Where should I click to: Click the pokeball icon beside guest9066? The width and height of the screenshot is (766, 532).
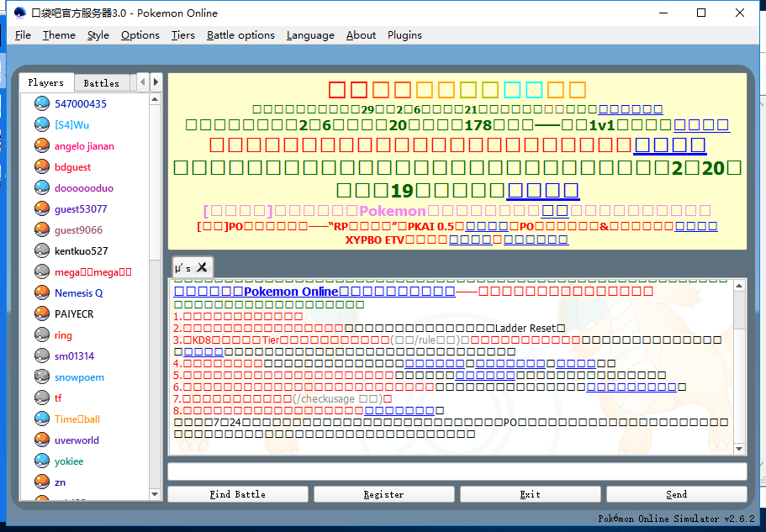coord(42,229)
